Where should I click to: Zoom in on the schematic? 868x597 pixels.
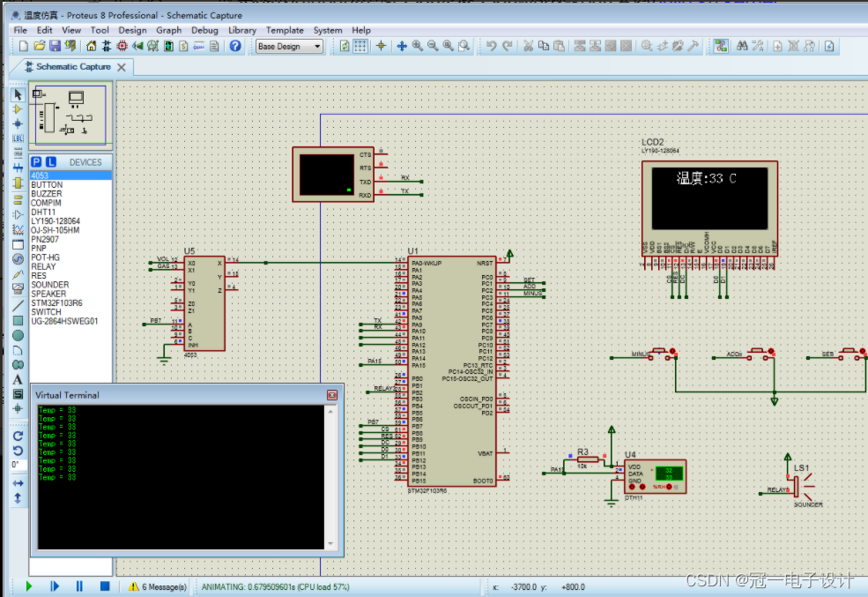tap(418, 46)
